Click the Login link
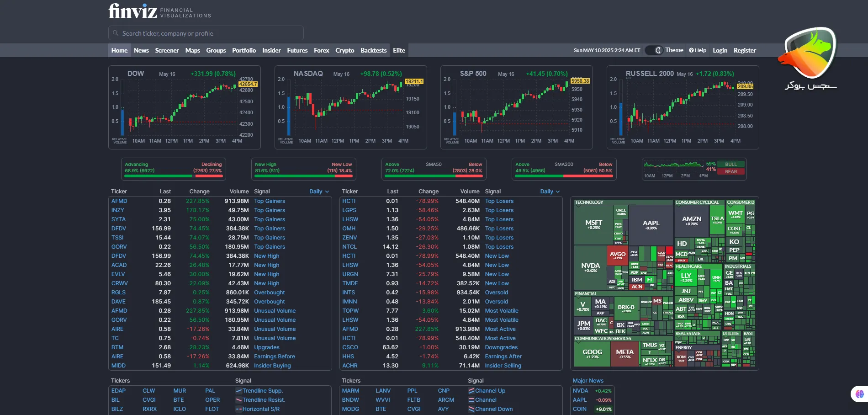Image resolution: width=868 pixels, height=415 pixels. click(720, 50)
